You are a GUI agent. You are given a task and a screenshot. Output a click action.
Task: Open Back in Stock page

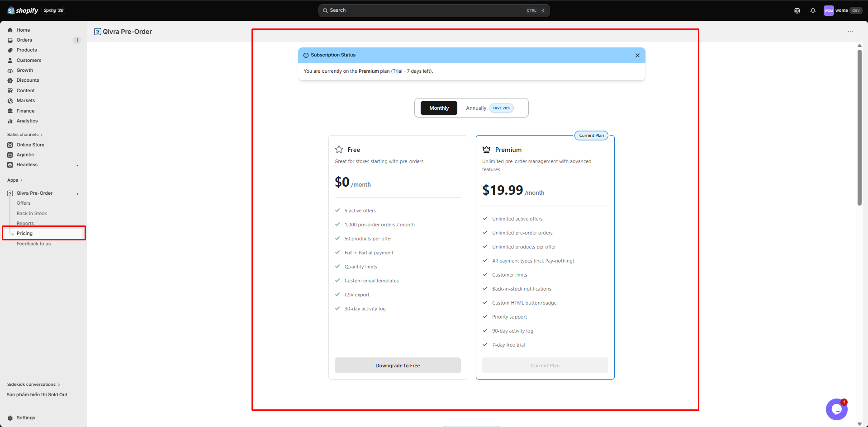pos(32,213)
